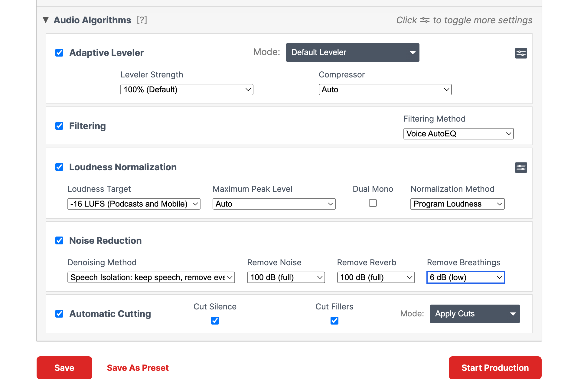Click the Save button
The height and width of the screenshot is (392, 574).
pyautogui.click(x=64, y=368)
